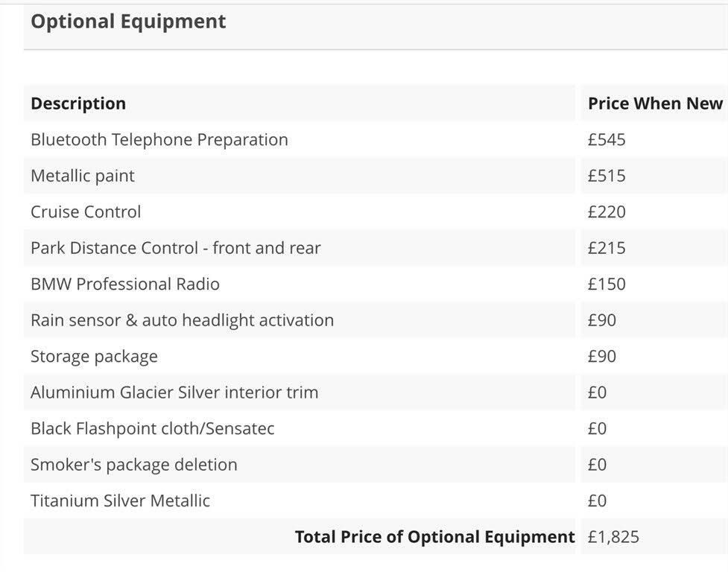The height and width of the screenshot is (572, 728).
Task: Click the £220 price for Cruise Control
Action: [x=607, y=212]
